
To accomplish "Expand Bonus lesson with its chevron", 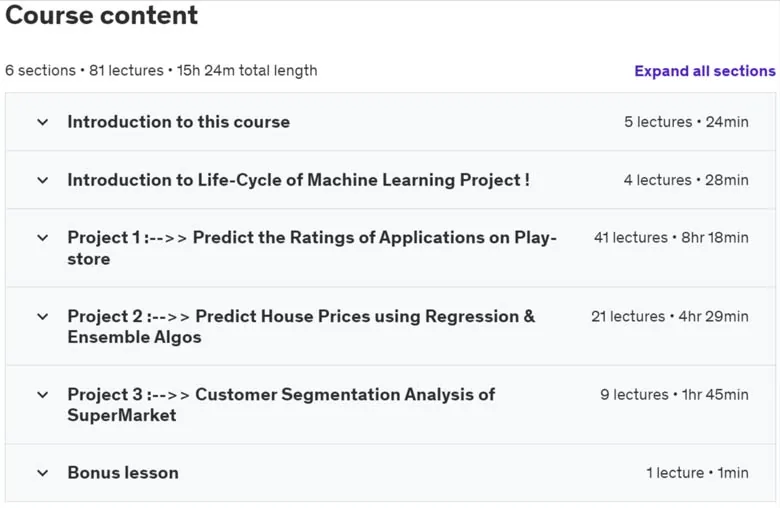I will coord(43,473).
